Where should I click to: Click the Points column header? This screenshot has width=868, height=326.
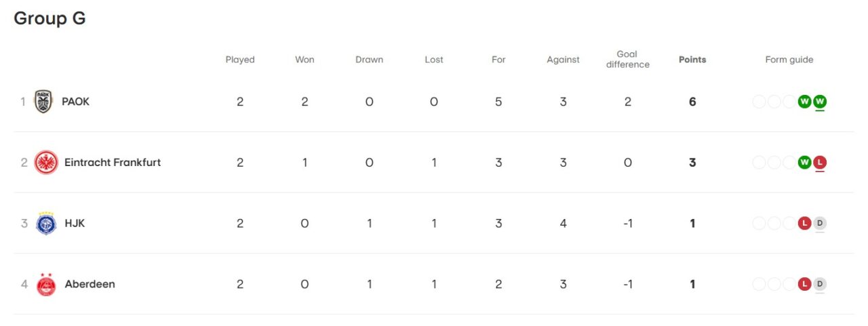click(x=692, y=60)
